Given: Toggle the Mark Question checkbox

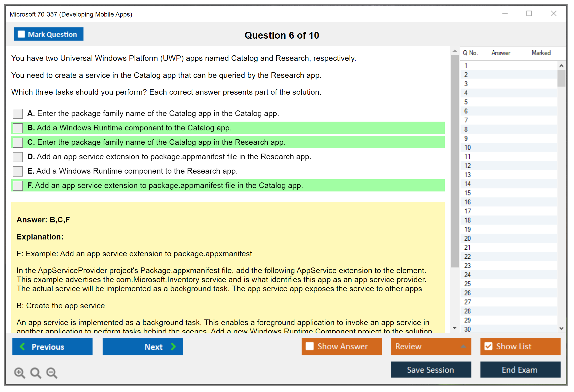Looking at the screenshot, I should tap(21, 34).
